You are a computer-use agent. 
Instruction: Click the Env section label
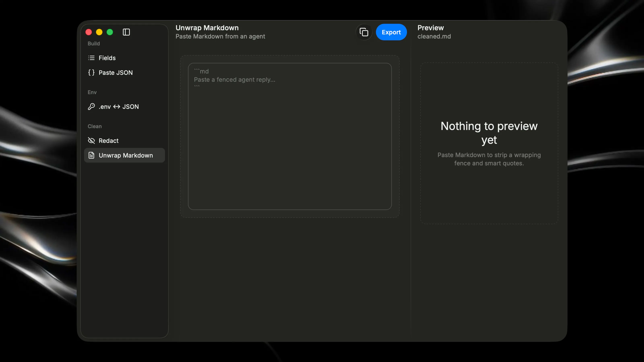[92, 92]
